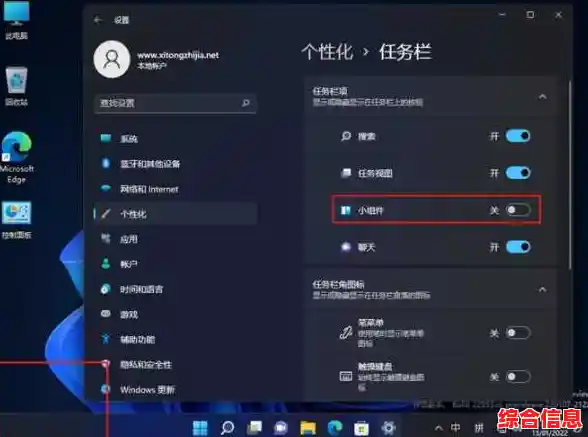The width and height of the screenshot is (588, 437).
Task: Open Microsoft Store from the taskbar
Action: [362, 428]
